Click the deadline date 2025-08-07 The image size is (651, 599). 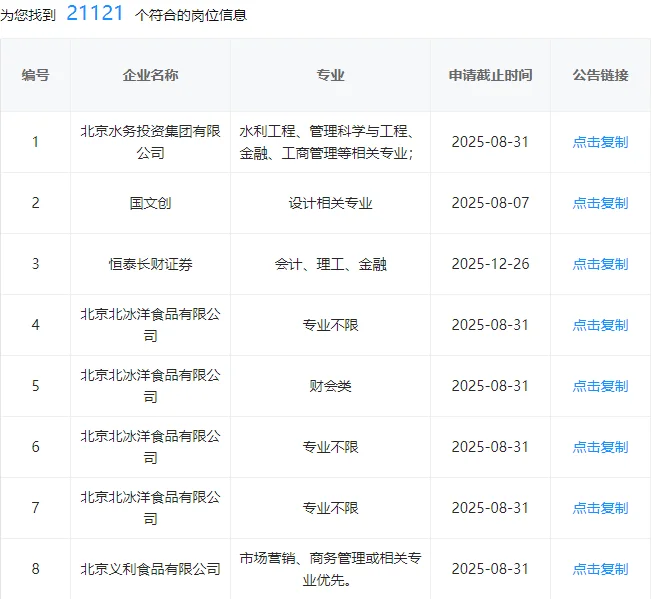490,203
